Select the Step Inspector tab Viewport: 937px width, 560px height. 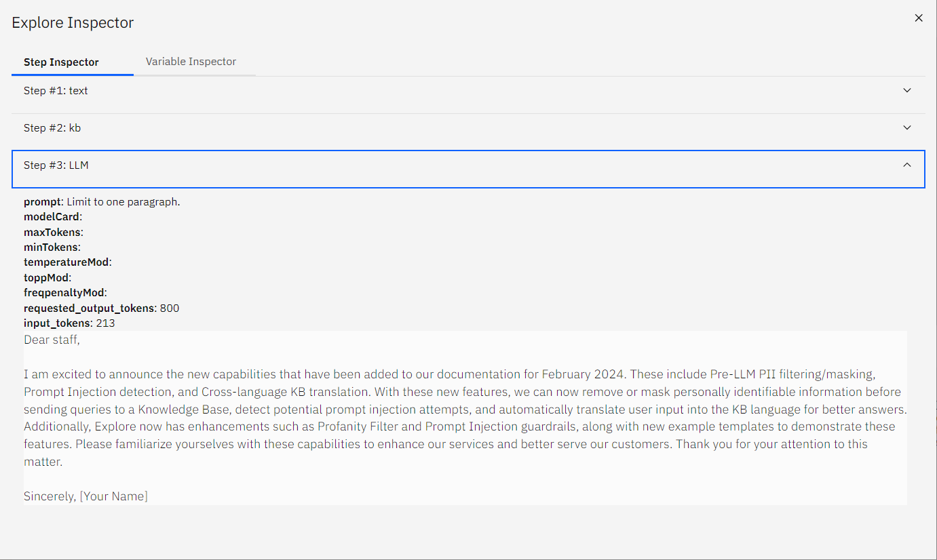61,62
